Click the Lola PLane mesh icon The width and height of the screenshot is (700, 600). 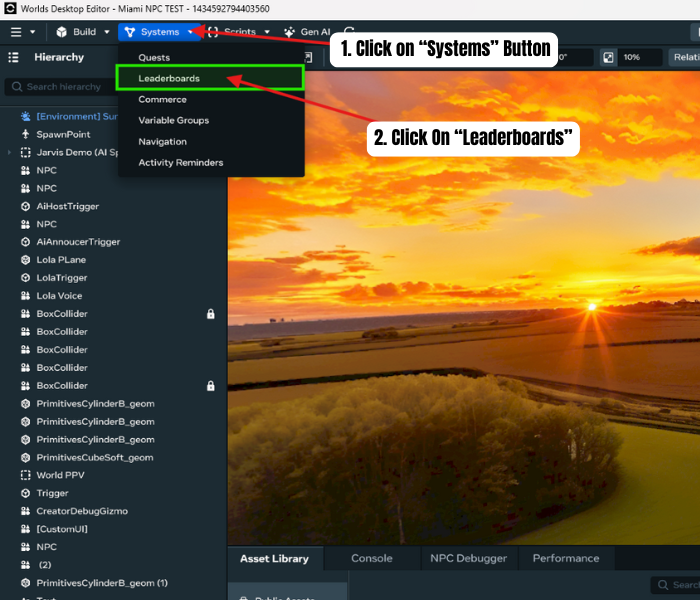[26, 260]
